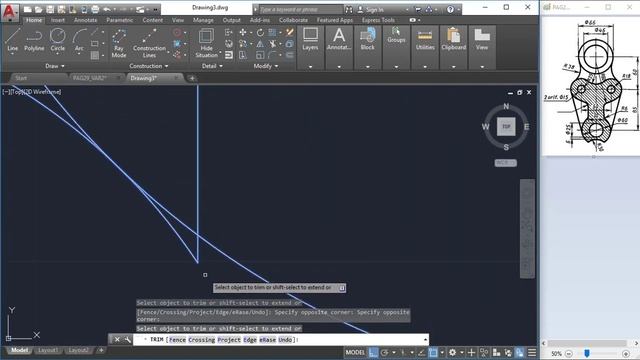The height and width of the screenshot is (360, 640).
Task: Switch to the Insert ribbon tab
Action: pos(58,20)
